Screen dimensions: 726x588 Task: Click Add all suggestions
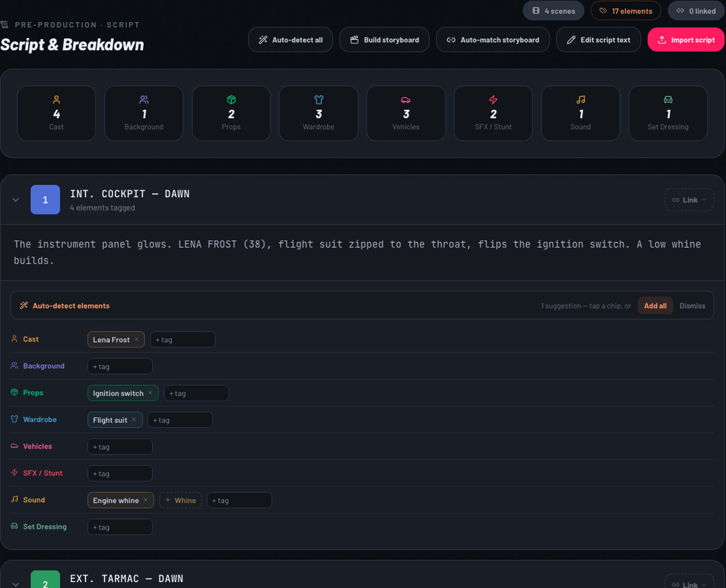pos(655,305)
